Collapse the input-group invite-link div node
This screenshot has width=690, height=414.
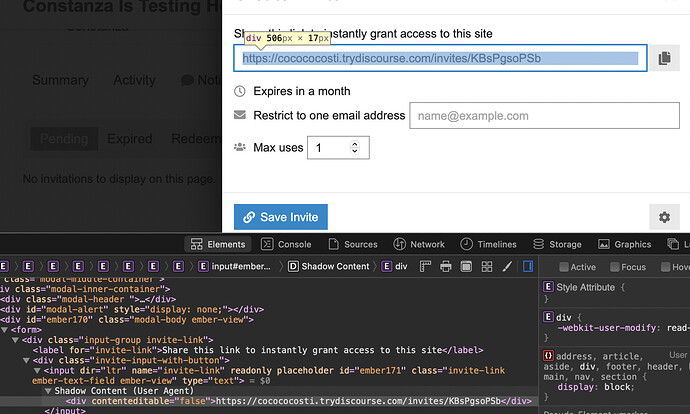pyautogui.click(x=15, y=340)
